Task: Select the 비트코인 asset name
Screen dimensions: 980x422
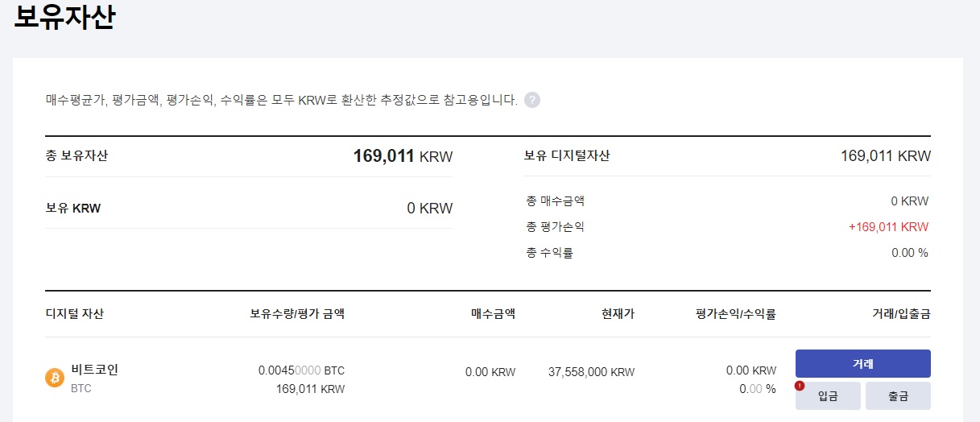Action: 94,370
